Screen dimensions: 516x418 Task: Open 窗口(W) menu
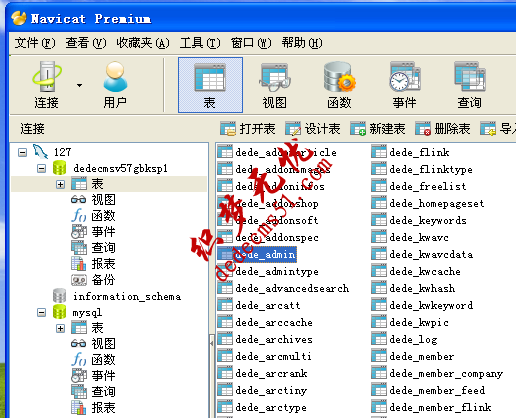tap(251, 43)
